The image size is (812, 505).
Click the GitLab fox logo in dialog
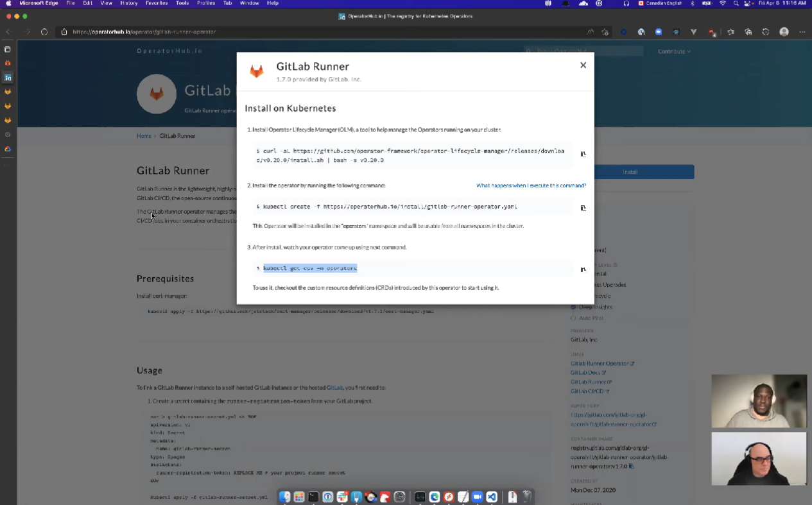pyautogui.click(x=257, y=71)
